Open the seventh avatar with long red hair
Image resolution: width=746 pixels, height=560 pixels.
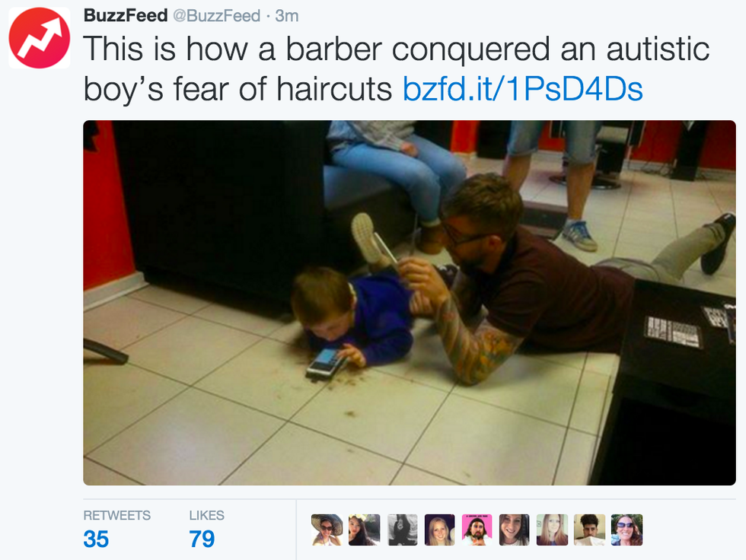552,530
